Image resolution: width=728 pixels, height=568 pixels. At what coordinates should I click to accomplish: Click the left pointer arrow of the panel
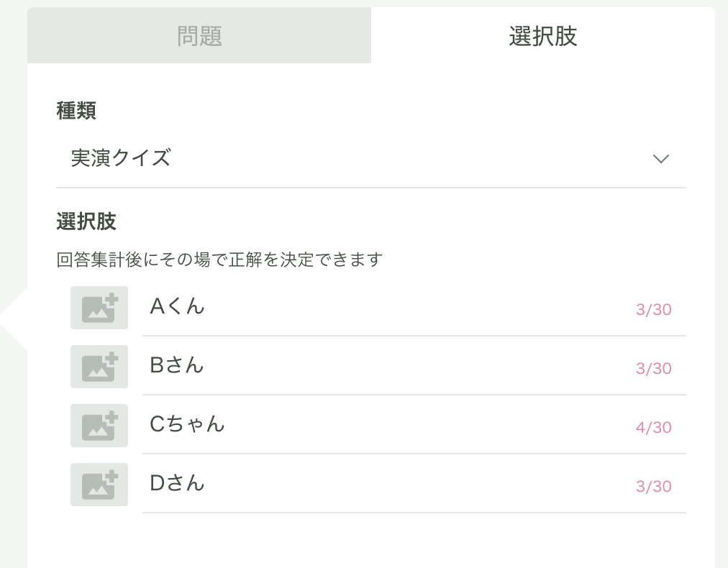click(x=14, y=319)
